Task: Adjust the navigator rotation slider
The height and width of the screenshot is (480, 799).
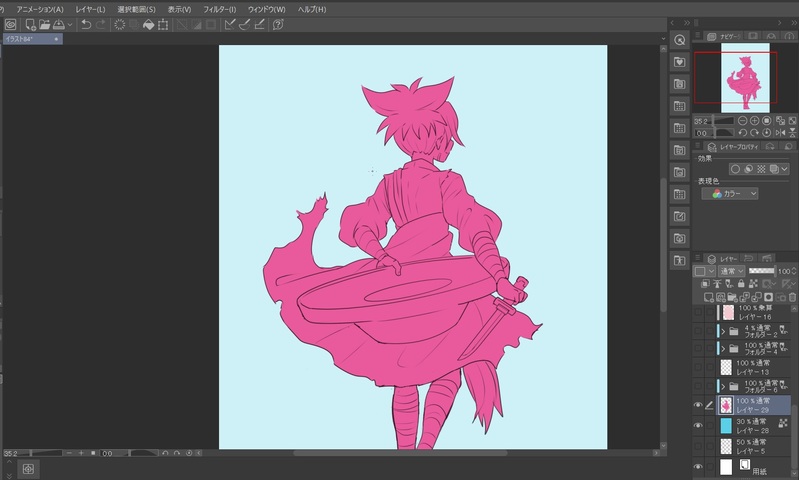Action: [723, 132]
